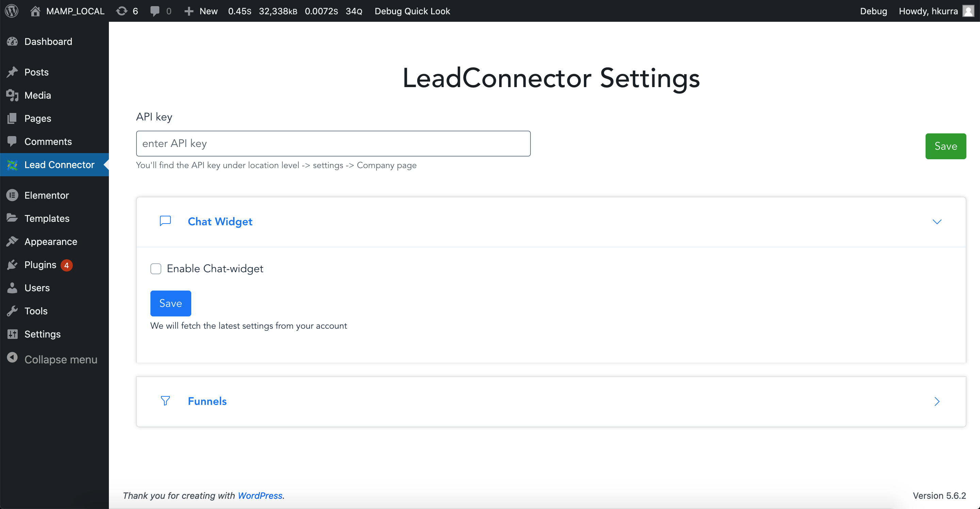
Task: Click the Users person icon
Action: 12,288
